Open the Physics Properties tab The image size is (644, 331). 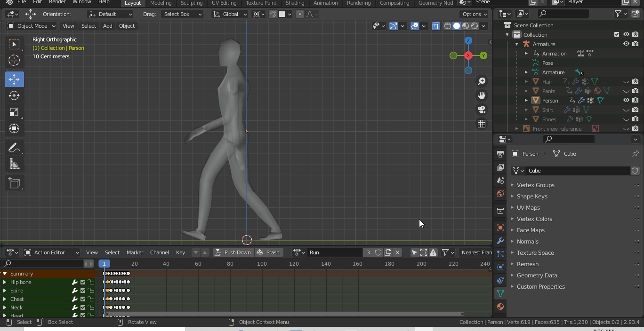pos(500,267)
